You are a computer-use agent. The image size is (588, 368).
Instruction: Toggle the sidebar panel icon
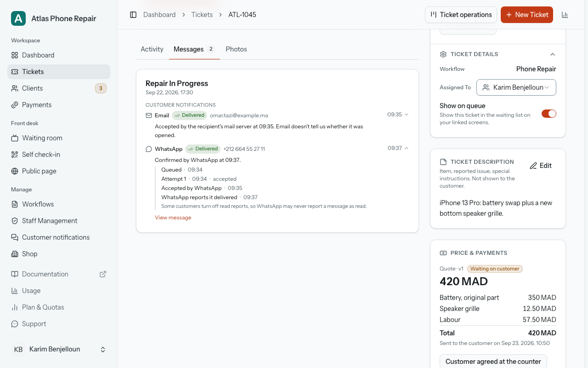133,15
